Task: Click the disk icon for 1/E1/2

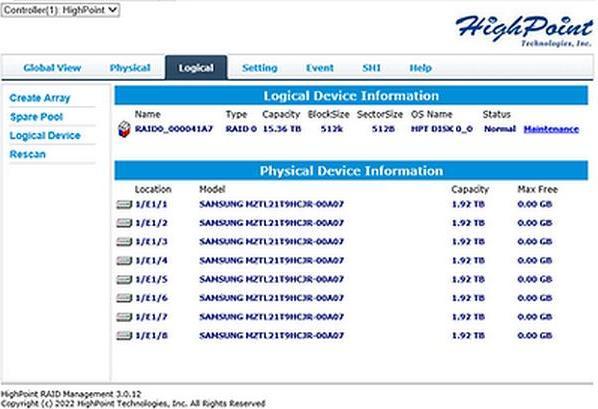Action: pyautogui.click(x=124, y=223)
